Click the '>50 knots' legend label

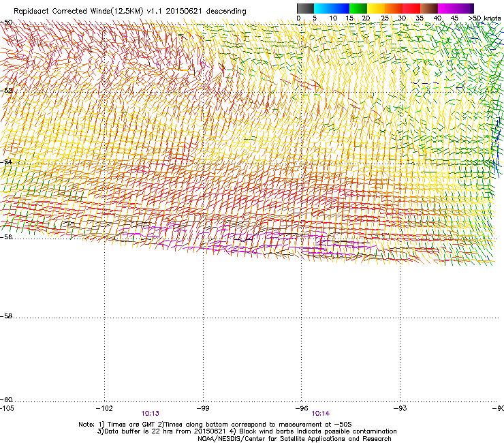click(x=485, y=18)
